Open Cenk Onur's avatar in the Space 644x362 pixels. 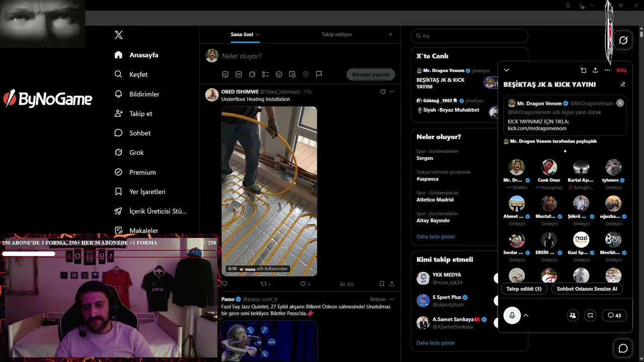click(x=549, y=167)
